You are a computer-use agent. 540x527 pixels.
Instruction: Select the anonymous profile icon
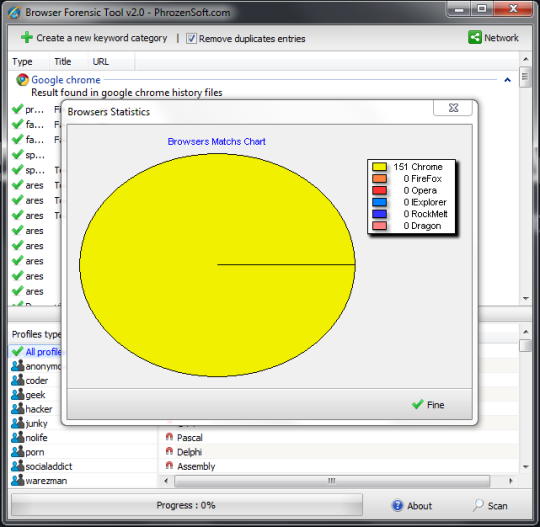(18, 366)
